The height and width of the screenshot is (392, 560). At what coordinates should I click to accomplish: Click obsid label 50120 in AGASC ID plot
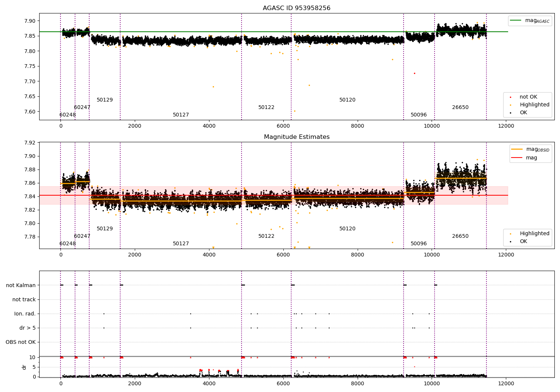coord(348,100)
